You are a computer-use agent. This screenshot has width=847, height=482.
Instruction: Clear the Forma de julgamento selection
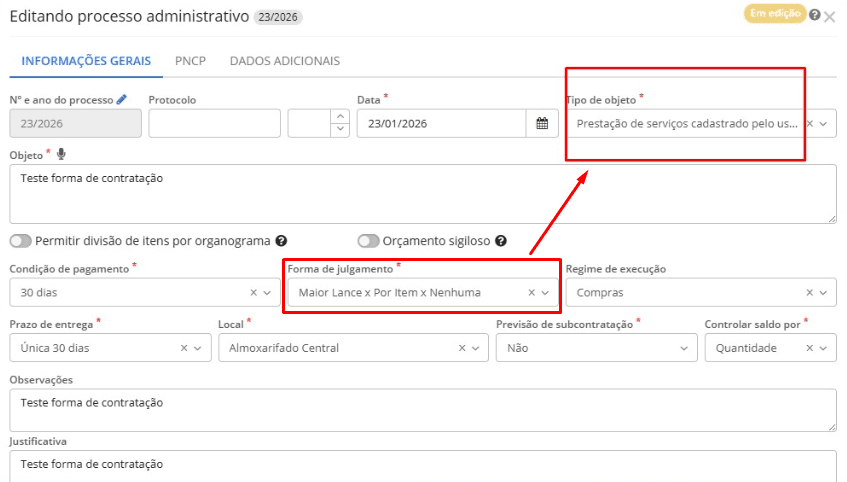point(531,293)
